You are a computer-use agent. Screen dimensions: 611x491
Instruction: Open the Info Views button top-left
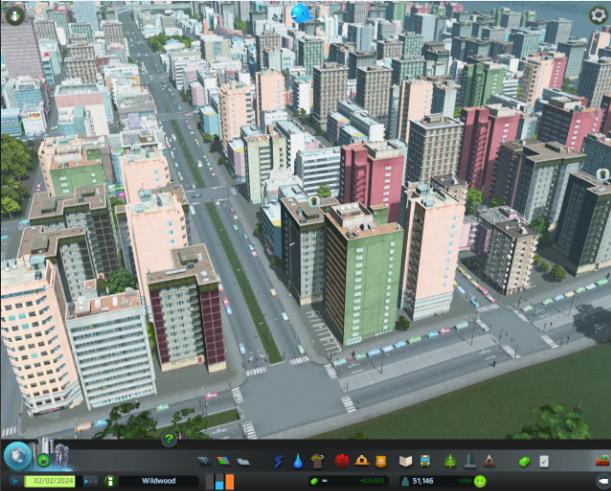[15, 15]
